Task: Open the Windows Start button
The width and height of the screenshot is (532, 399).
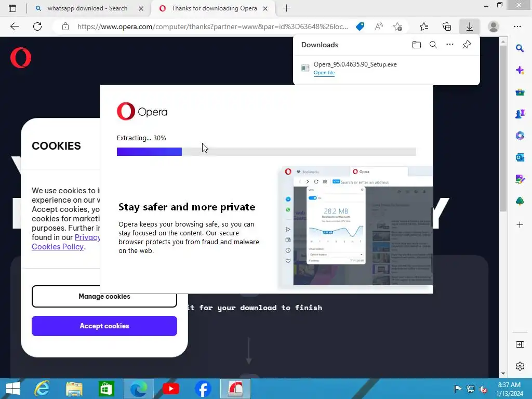Action: (13, 389)
